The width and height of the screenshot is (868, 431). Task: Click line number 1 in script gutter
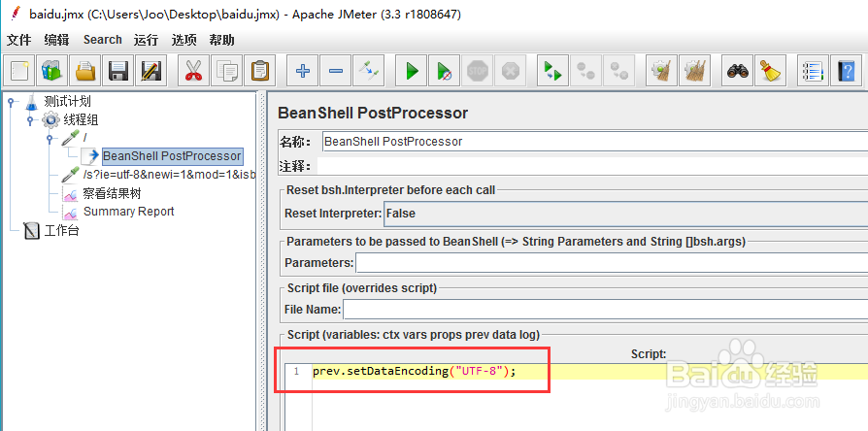click(297, 371)
